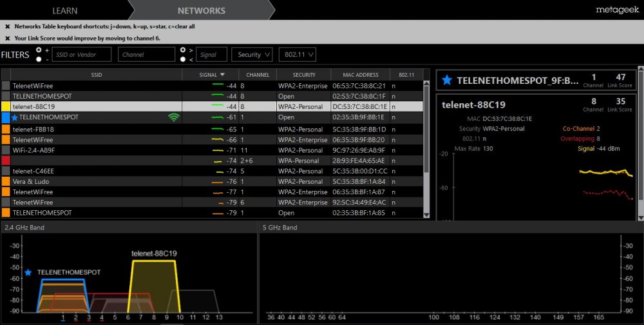Click the green Wi-Fi connected icon

tap(174, 117)
